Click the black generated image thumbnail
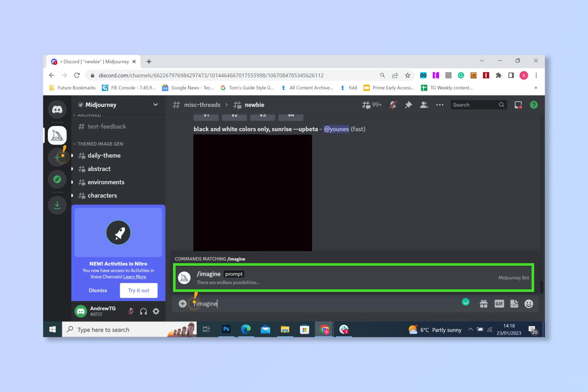 [x=253, y=193]
